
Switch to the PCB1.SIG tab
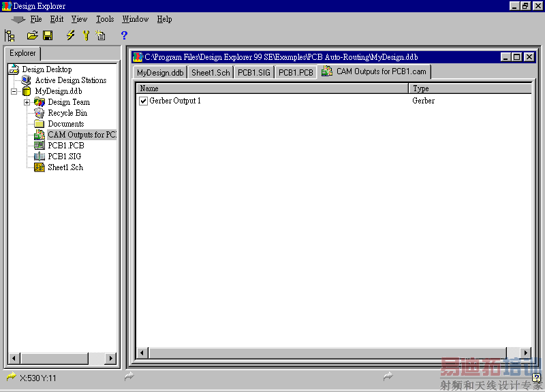pyautogui.click(x=254, y=73)
